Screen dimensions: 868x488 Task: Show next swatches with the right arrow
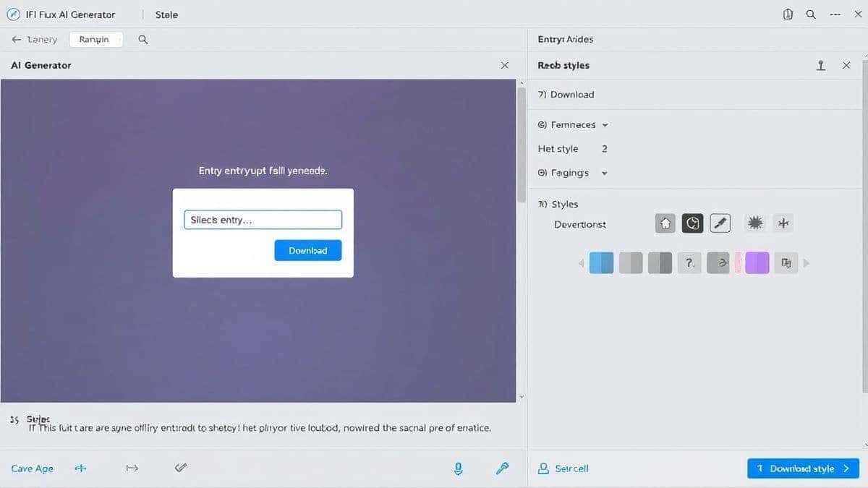(x=807, y=263)
